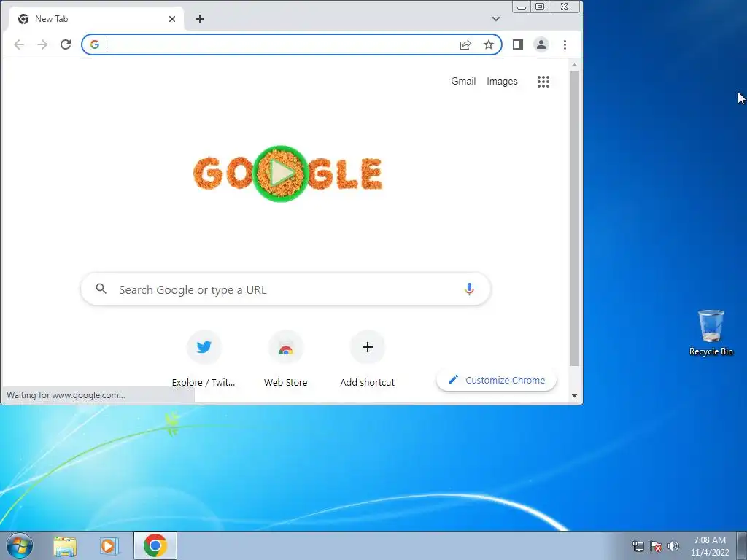Open the Images link
The image size is (747, 560).
502,82
